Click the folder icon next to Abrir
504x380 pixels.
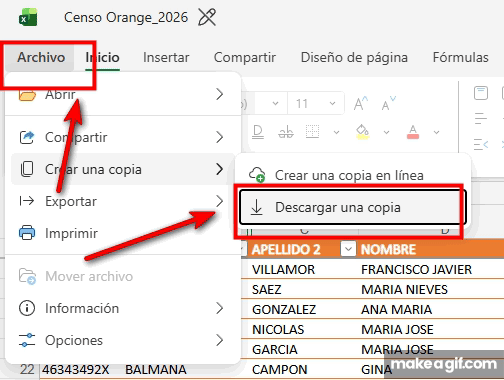click(x=27, y=95)
